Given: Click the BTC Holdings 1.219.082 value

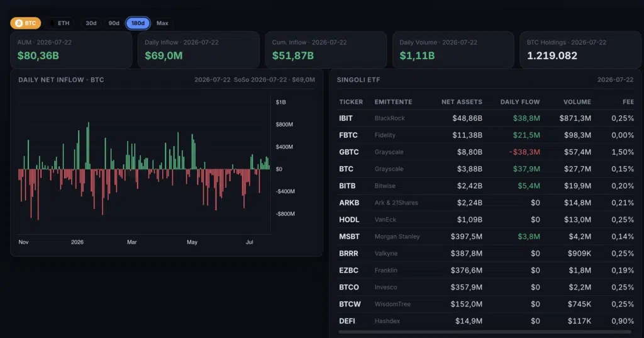Looking at the screenshot, I should point(552,55).
